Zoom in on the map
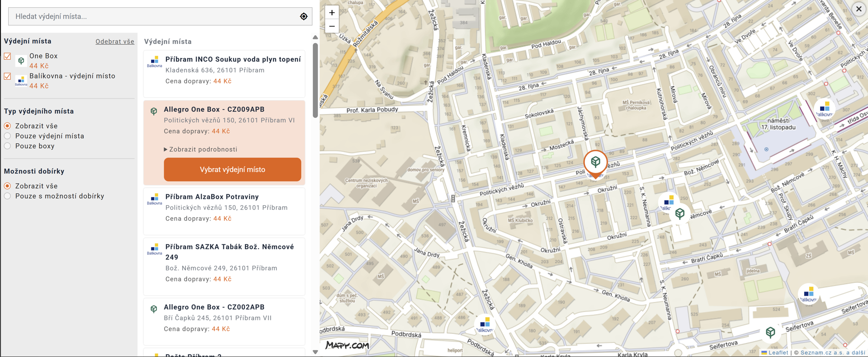 click(332, 13)
